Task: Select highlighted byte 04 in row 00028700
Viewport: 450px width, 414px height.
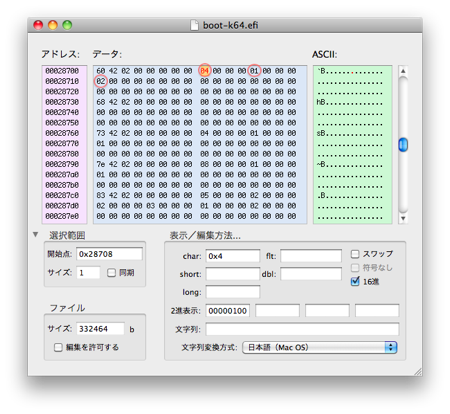Action: 204,71
